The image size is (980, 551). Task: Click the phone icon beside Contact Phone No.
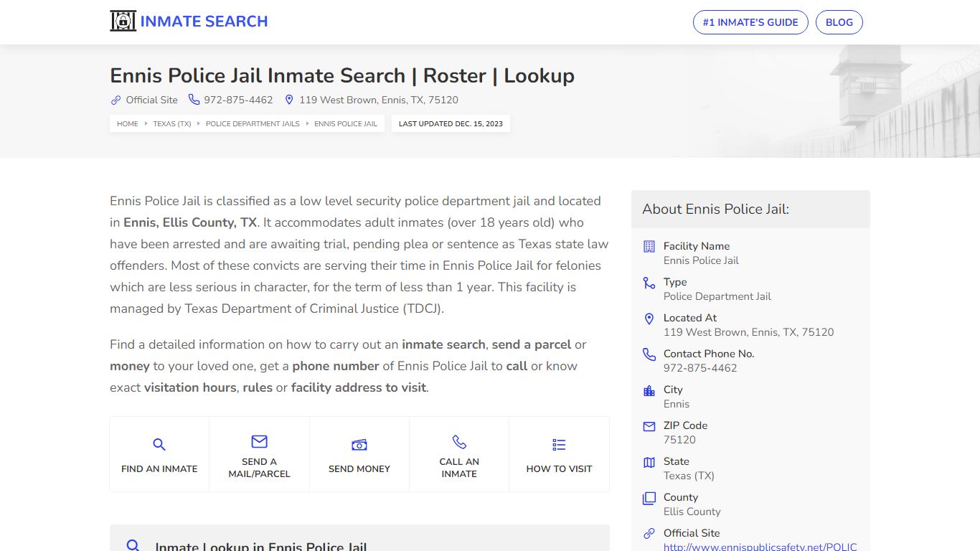[649, 354]
